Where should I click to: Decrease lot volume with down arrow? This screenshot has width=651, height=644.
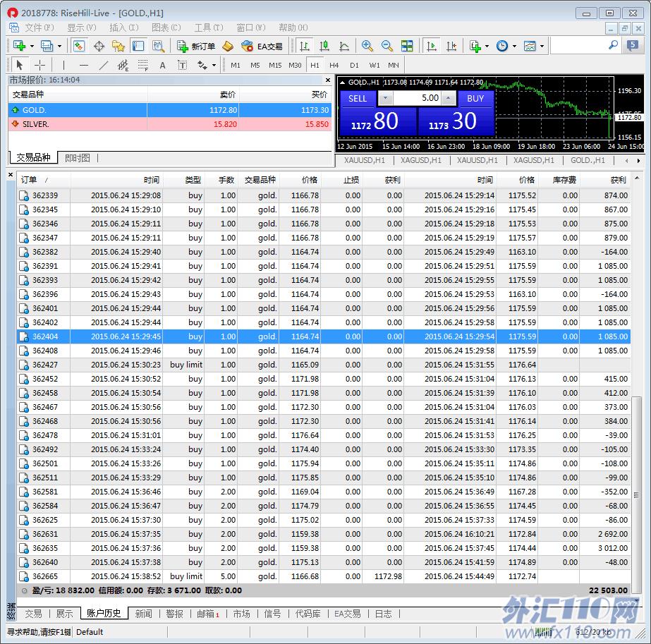coord(385,99)
